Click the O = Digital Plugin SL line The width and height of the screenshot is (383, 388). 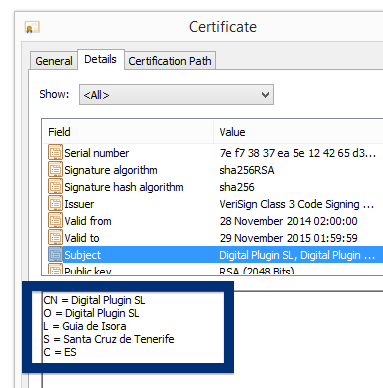[x=91, y=313]
